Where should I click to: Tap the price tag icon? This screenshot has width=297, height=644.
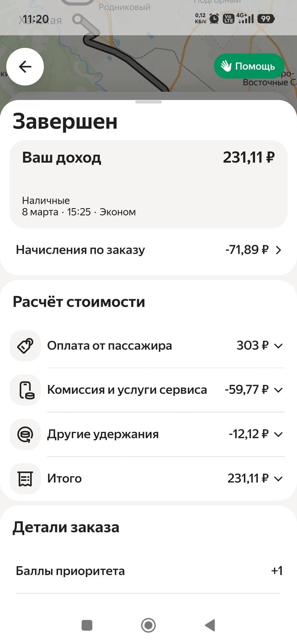click(x=25, y=346)
